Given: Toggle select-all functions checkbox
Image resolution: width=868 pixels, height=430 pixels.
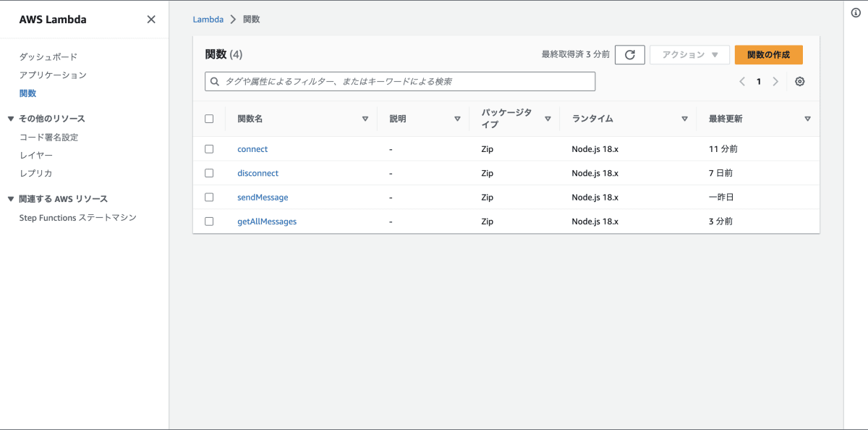Looking at the screenshot, I should [209, 119].
